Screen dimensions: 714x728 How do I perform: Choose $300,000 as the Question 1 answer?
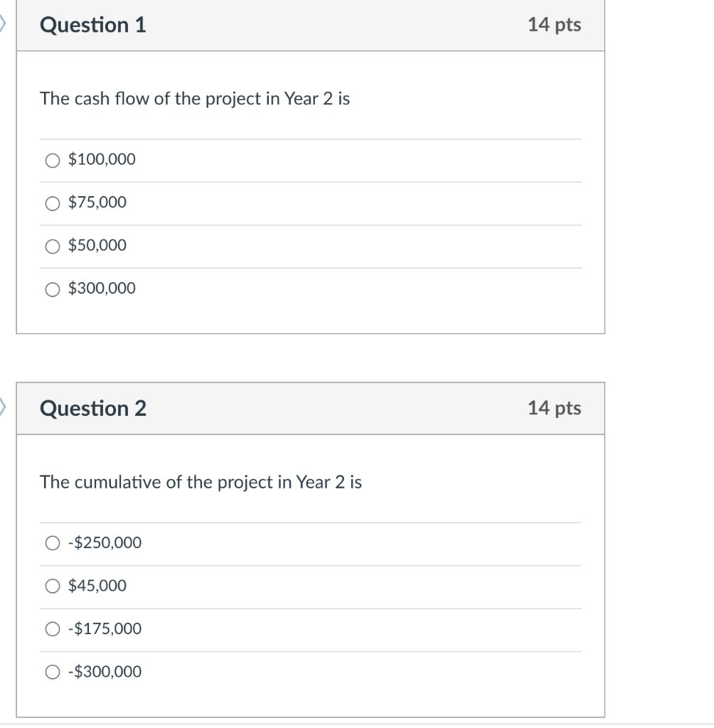tap(51, 289)
